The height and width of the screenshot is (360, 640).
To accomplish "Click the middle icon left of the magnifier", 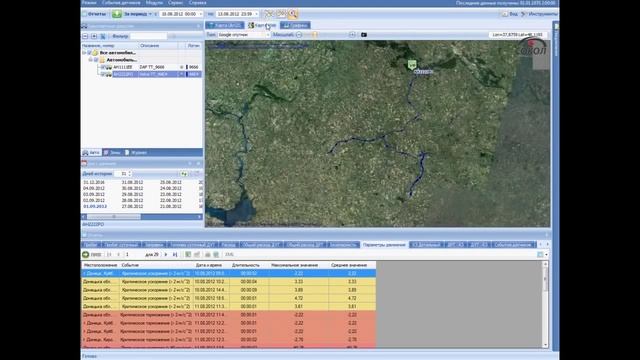I will coord(281,14).
